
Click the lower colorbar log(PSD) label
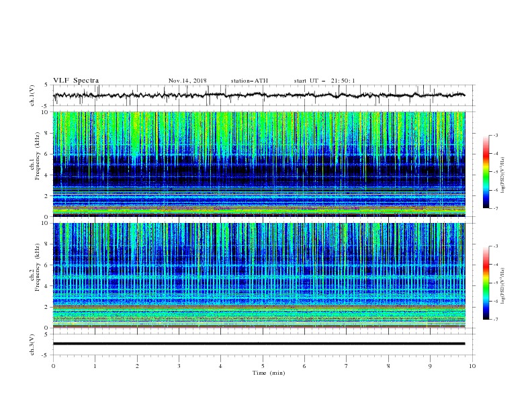pyautogui.click(x=503, y=285)
